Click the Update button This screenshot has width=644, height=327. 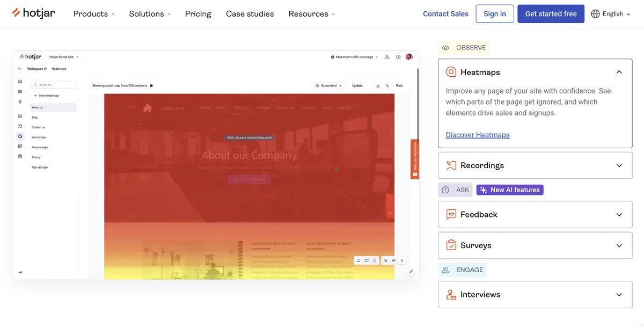pyautogui.click(x=357, y=85)
